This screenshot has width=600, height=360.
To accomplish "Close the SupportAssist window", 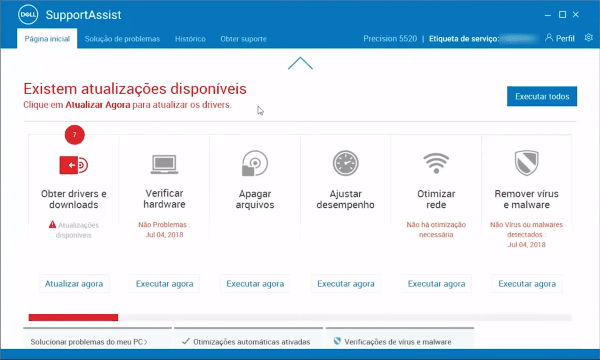I will [x=576, y=15].
